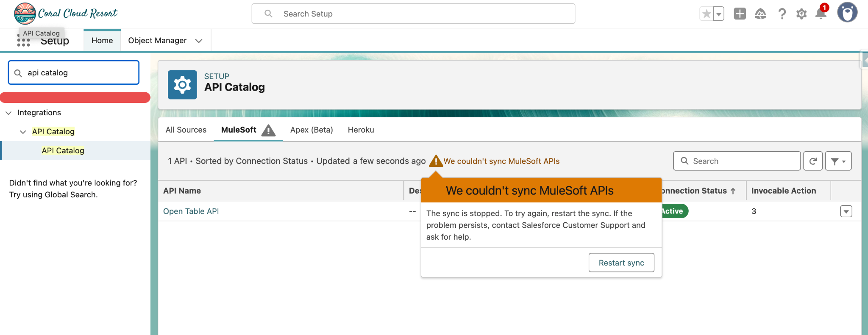Open the filter dropdown button
The width and height of the screenshot is (868, 335).
(x=838, y=161)
